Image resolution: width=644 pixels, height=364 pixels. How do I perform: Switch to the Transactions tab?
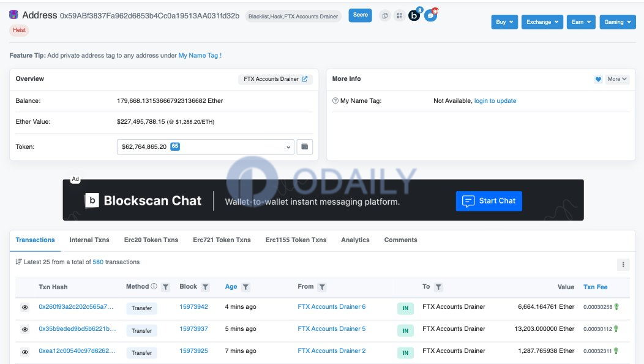pyautogui.click(x=35, y=240)
